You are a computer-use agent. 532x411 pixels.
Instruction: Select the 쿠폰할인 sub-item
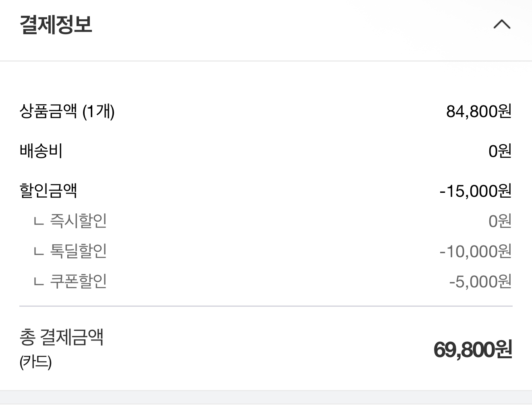[x=78, y=281]
